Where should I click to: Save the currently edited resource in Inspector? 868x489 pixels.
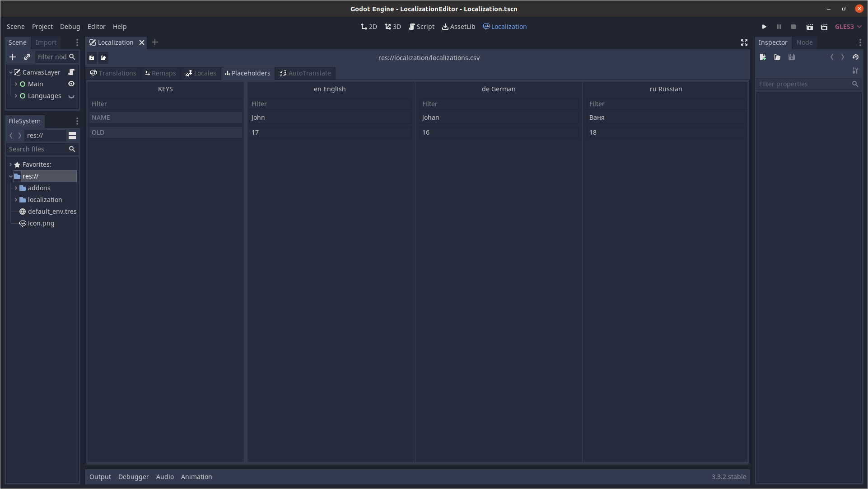tap(792, 57)
